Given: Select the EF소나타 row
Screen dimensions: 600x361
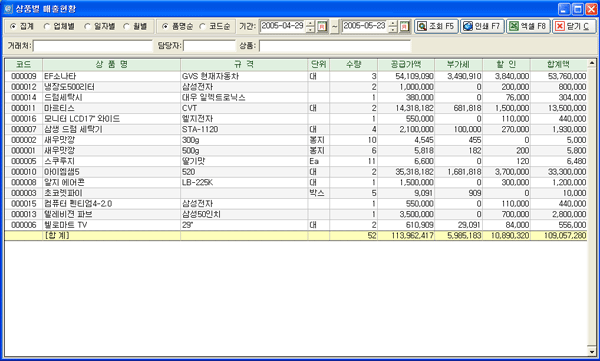Looking at the screenshot, I should 296,76.
